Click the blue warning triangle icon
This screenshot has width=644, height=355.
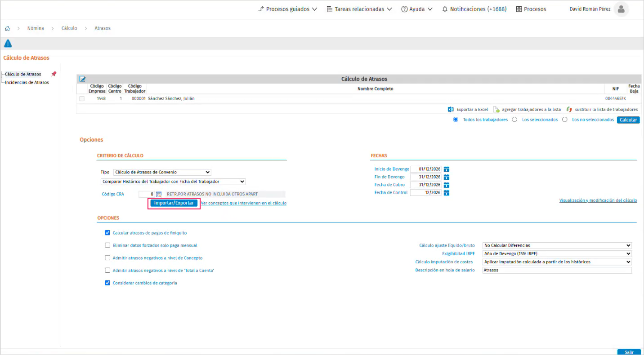(x=8, y=44)
